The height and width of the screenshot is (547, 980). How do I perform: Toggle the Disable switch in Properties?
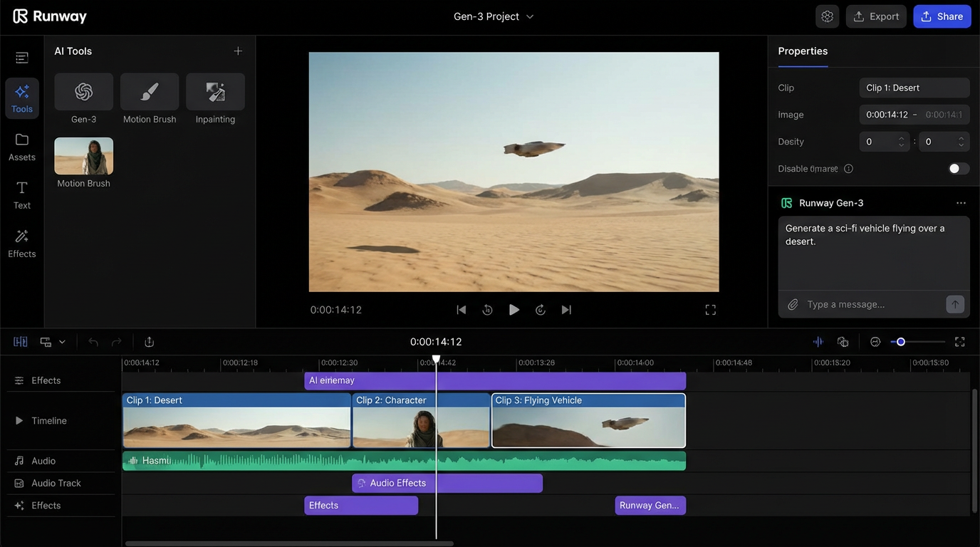959,169
